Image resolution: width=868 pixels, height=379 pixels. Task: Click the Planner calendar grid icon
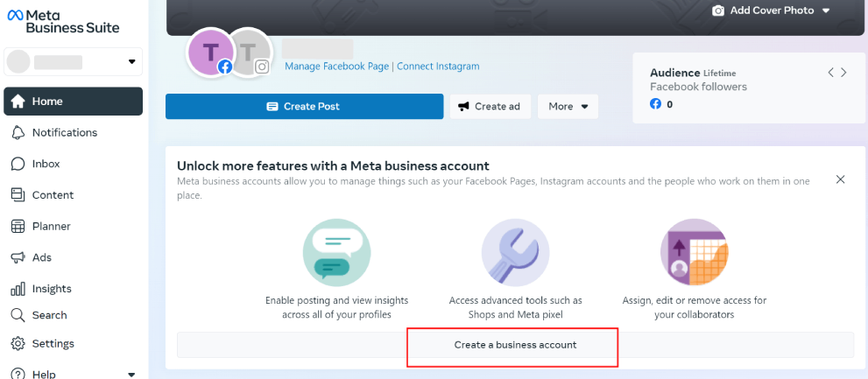(18, 227)
